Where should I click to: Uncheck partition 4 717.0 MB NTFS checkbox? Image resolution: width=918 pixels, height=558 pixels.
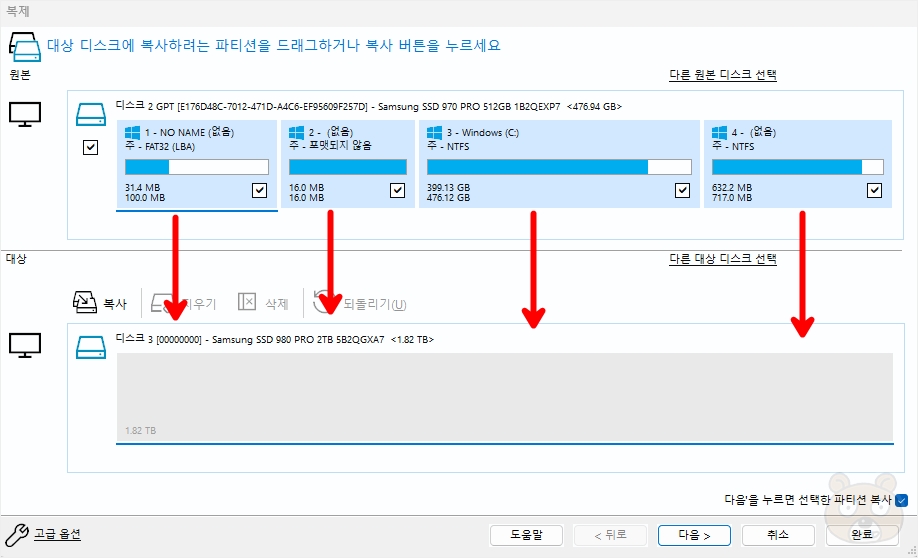point(874,190)
